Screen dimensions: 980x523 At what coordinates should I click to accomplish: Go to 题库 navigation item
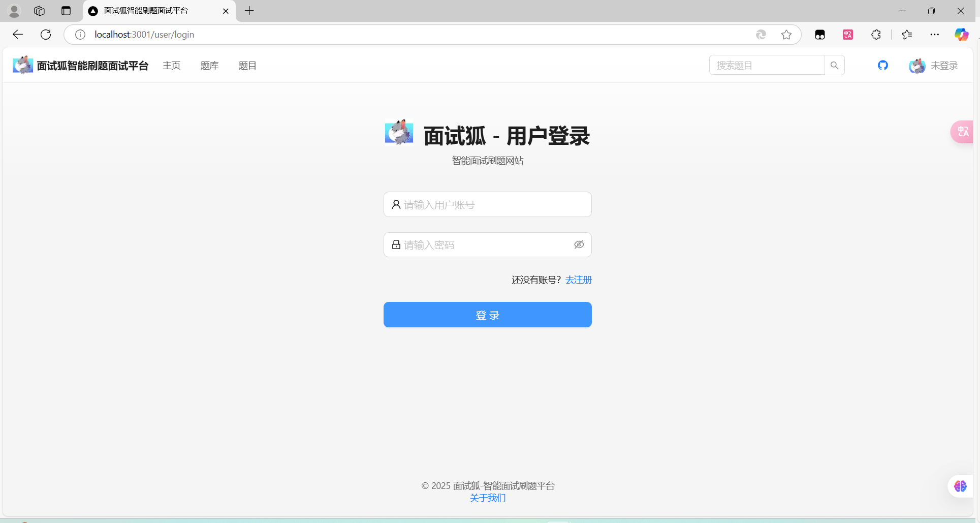209,66
